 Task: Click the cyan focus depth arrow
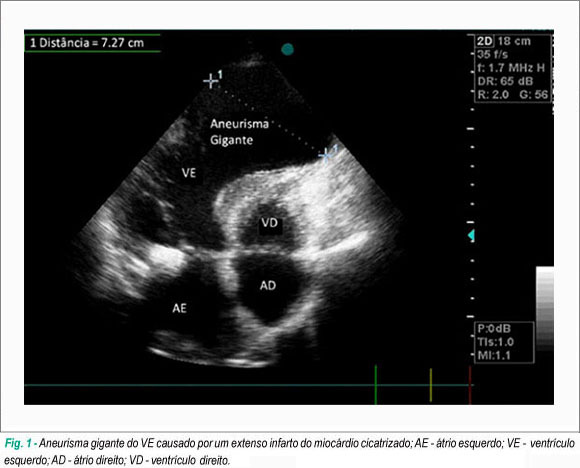pos(471,235)
